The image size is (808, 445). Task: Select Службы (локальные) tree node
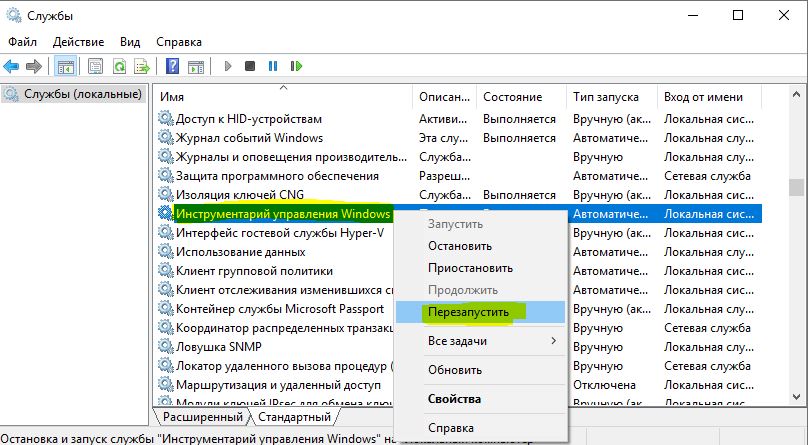click(x=74, y=94)
